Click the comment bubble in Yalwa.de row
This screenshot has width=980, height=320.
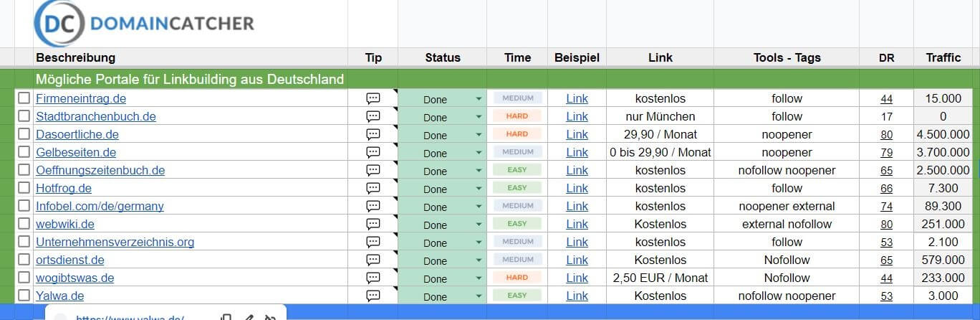point(373,296)
